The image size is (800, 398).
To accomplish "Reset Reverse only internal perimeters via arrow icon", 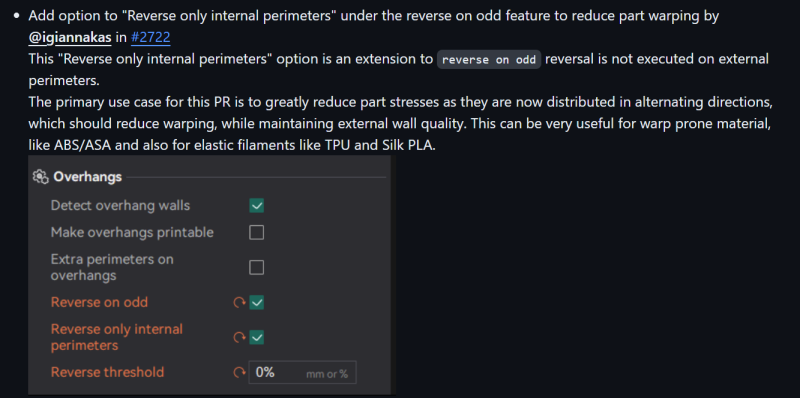I will pos(239,338).
